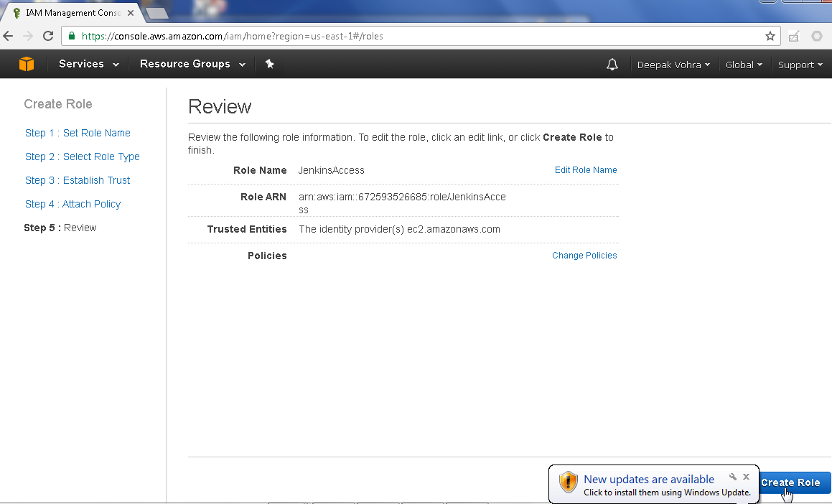
Task: Click the Step 5: Review label
Action: point(60,228)
